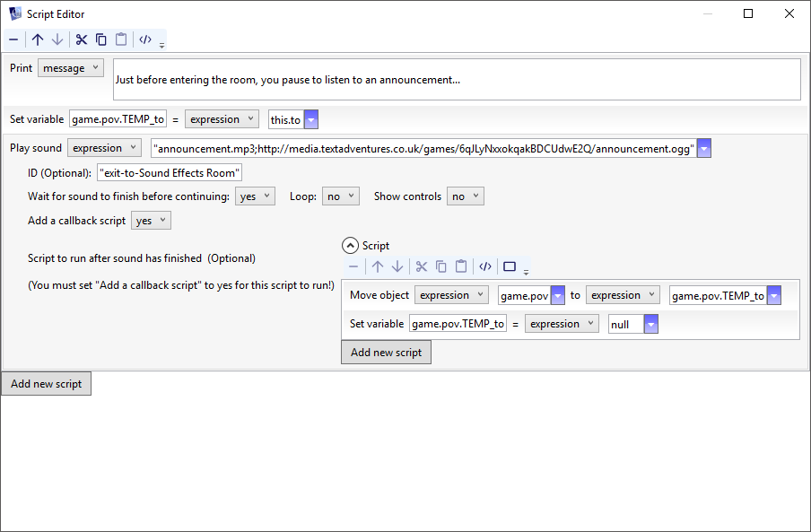Open expression dropdown for TEMP_to variable
Viewport: 811px width, 532px height.
[222, 119]
